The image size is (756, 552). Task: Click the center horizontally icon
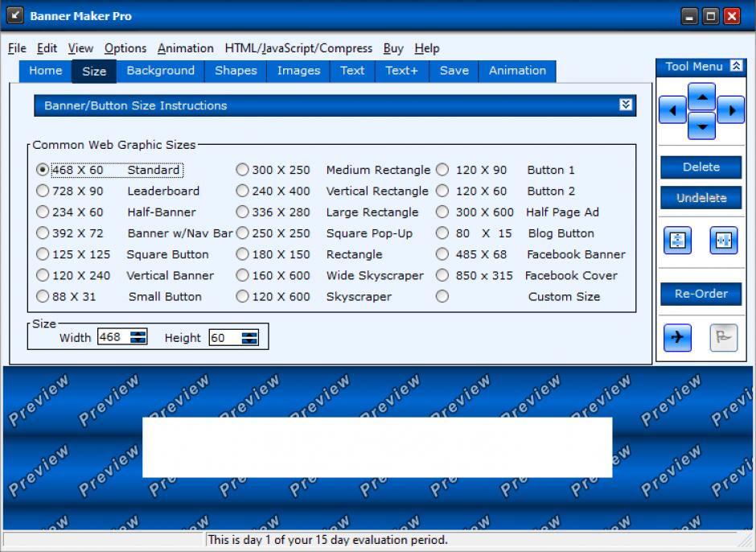point(723,240)
